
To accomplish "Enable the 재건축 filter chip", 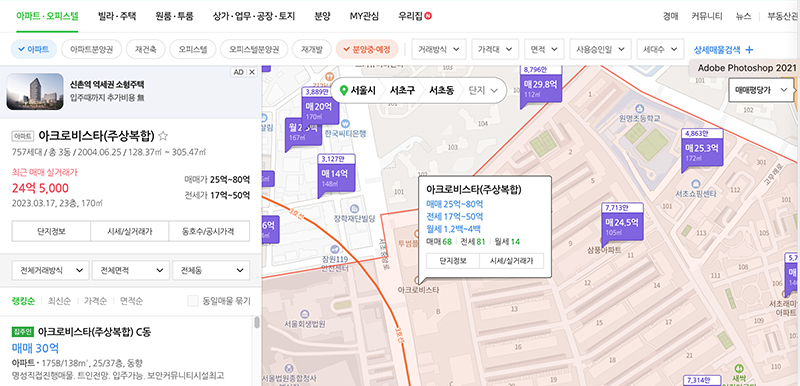I will coord(145,49).
